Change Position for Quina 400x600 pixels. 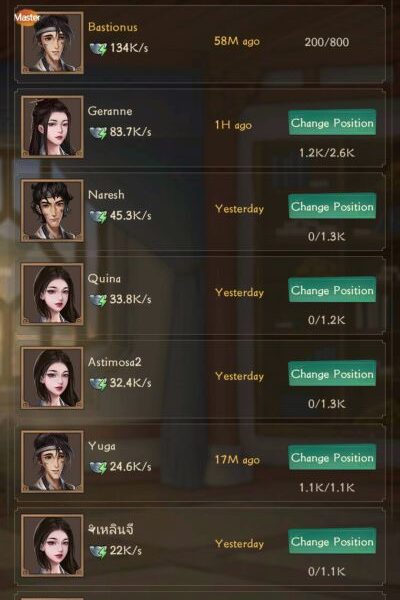coord(332,290)
